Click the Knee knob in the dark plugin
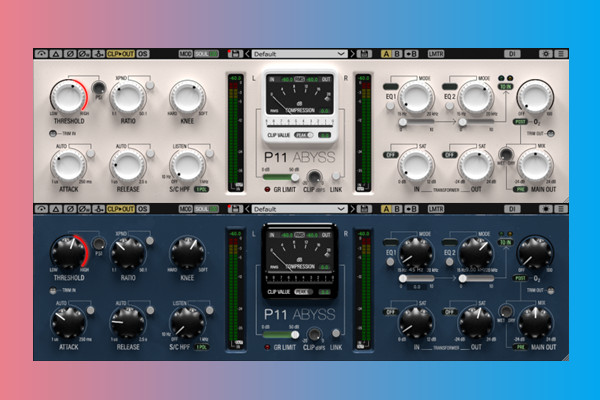Screen dimensions: 600x400 tap(188, 253)
